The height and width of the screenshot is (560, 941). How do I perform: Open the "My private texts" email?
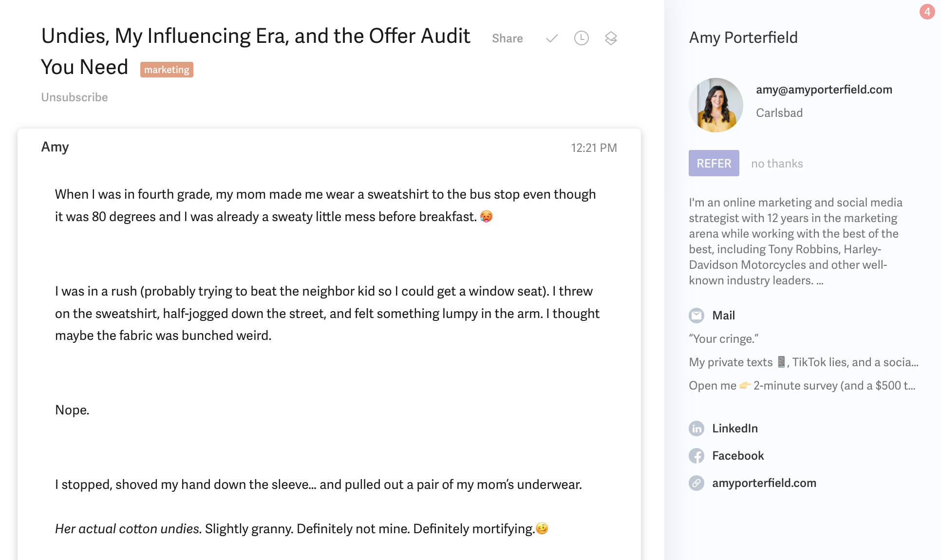pyautogui.click(x=804, y=362)
